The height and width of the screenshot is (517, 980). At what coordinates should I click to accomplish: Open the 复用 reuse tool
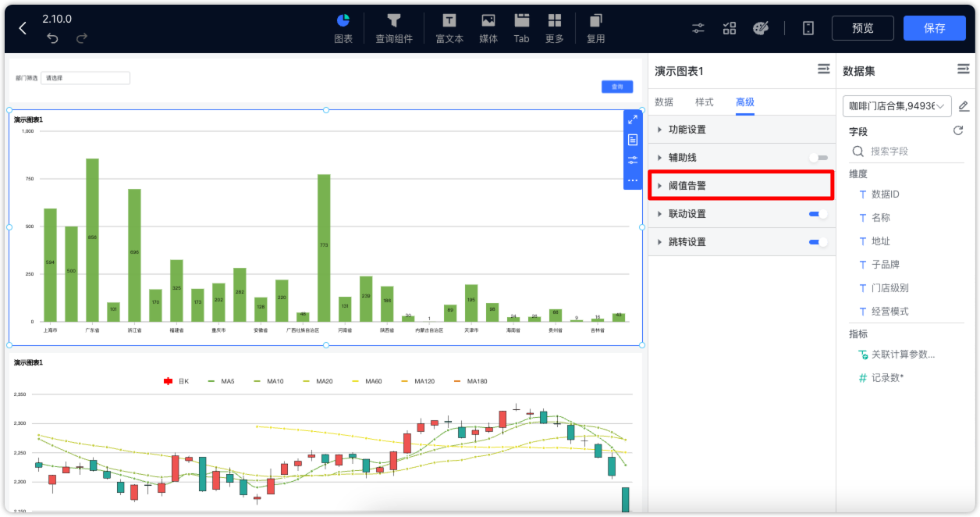[596, 28]
